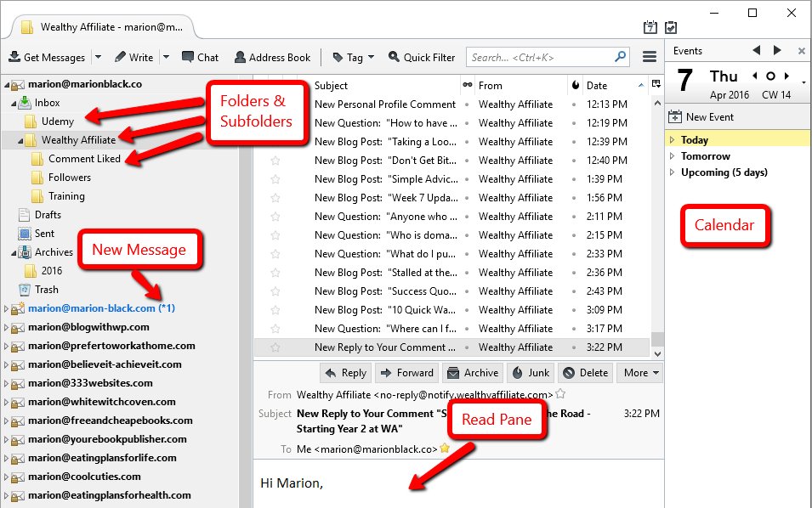This screenshot has height=508, width=812.
Task: Open the Write dropdown arrow
Action: point(167,57)
